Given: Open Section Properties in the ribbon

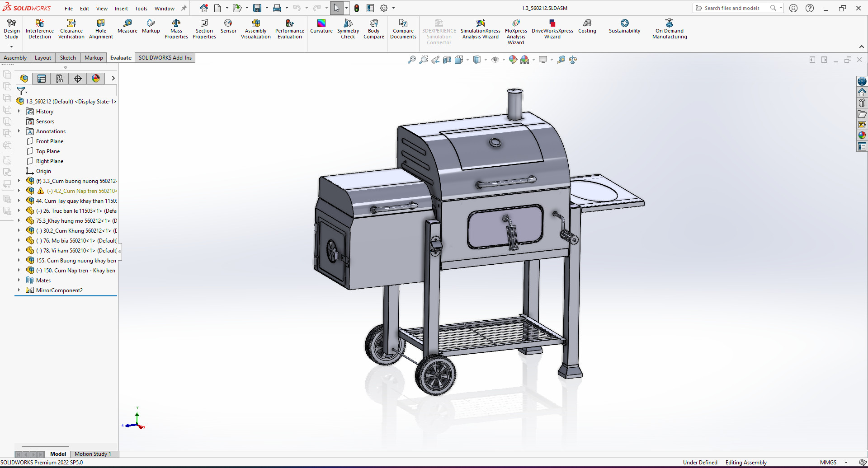Looking at the screenshot, I should coord(204,29).
